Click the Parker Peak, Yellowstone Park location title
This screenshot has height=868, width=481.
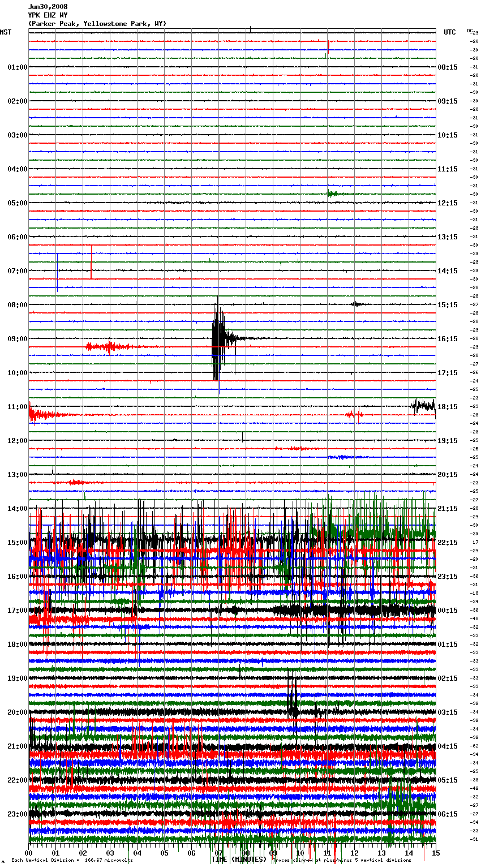click(x=97, y=24)
